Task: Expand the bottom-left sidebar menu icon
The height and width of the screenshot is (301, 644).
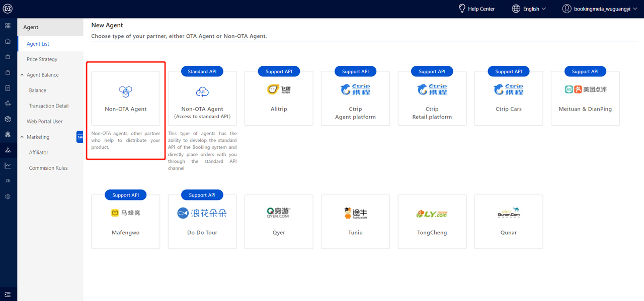Action: tap(8, 294)
